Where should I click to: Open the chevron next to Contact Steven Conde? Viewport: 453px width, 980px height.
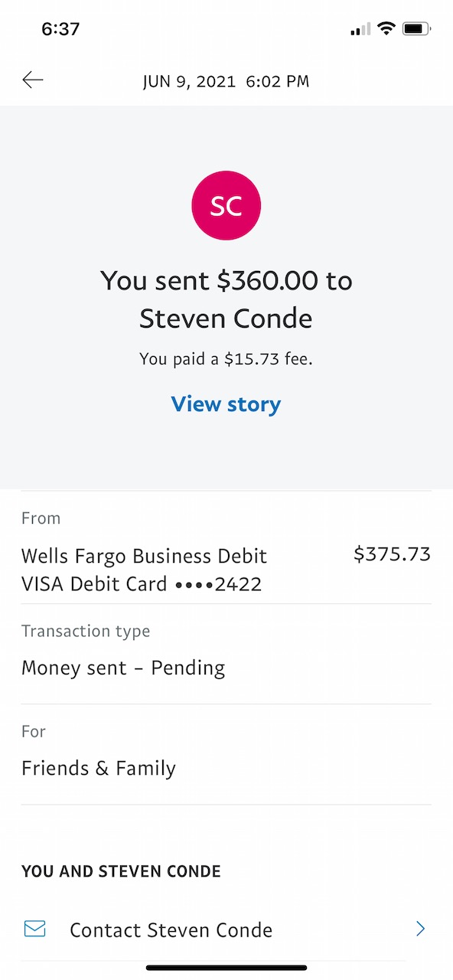pos(420,929)
